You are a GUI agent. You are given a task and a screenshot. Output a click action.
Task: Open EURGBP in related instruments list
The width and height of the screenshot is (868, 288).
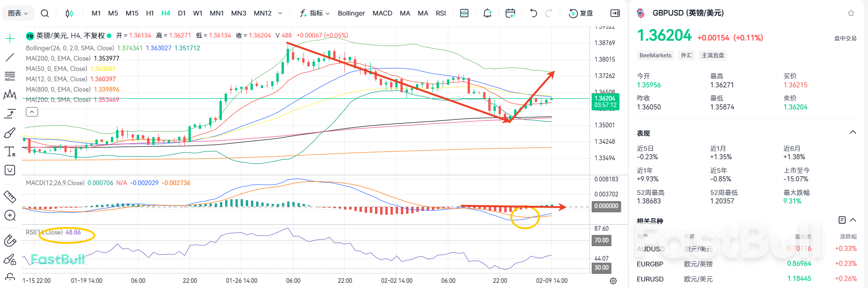(x=651, y=264)
